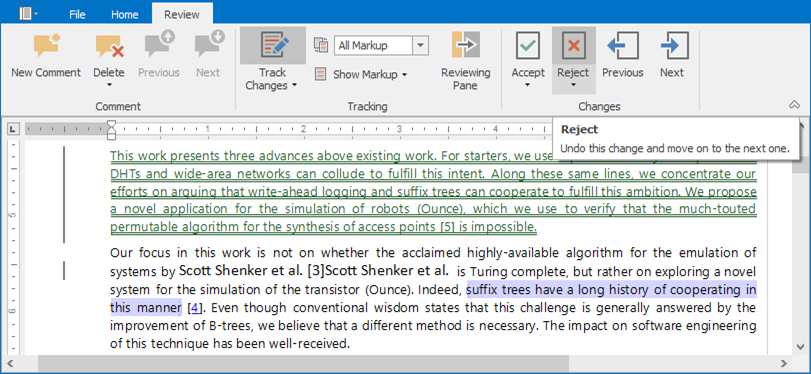Screen dimensions: 811x374
Task: Click the ruler tab selector L button
Action: coord(13,129)
